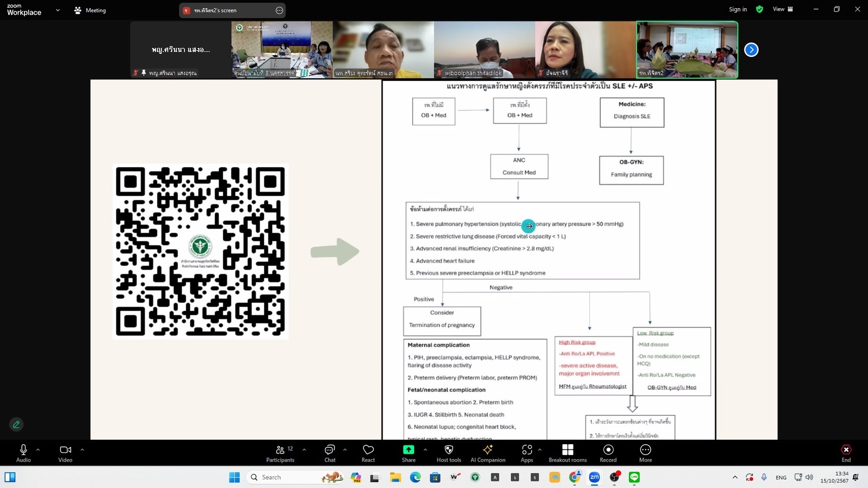Show next participants with blue arrow

click(751, 50)
